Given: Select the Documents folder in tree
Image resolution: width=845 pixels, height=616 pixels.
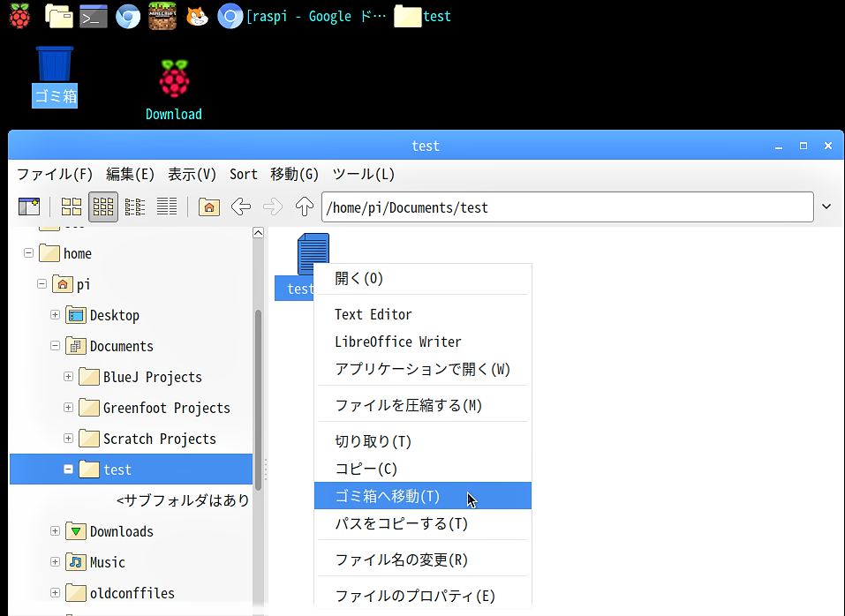Looking at the screenshot, I should tap(109, 346).
